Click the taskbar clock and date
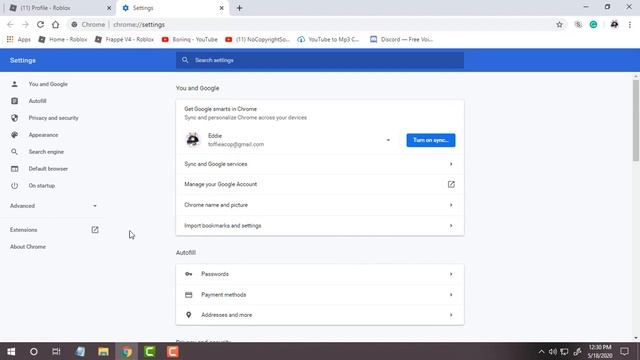 tap(600, 351)
